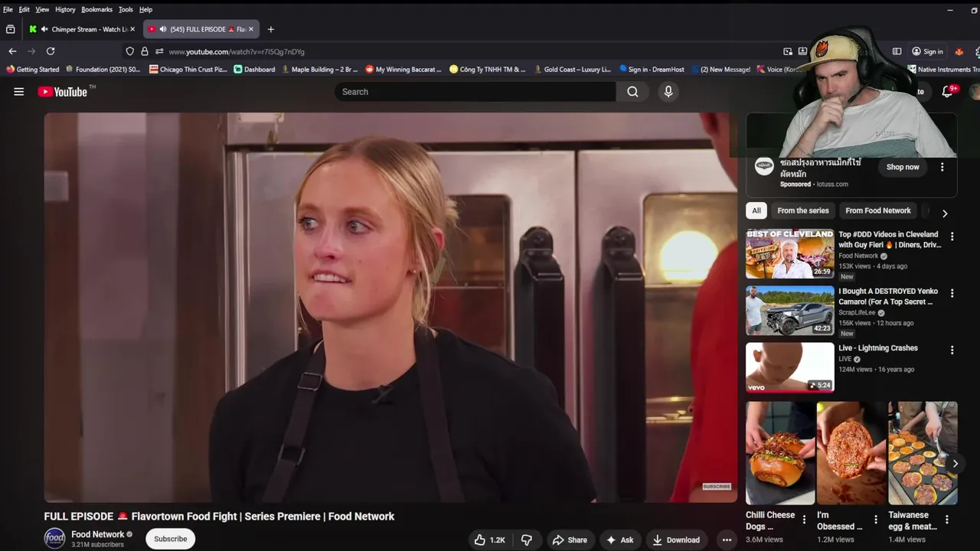Open the Tools menu
Screen dimensions: 980x551
126,9
